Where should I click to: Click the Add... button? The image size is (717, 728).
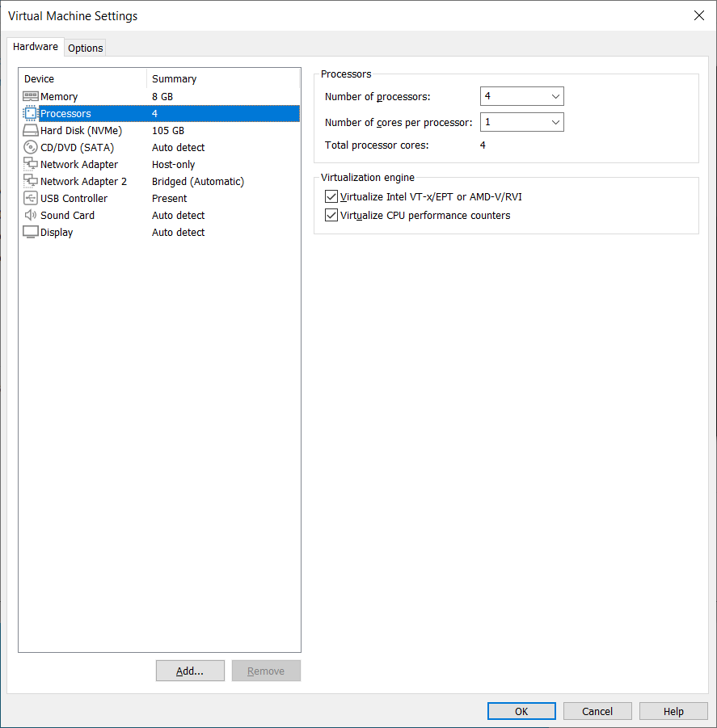[x=190, y=671]
